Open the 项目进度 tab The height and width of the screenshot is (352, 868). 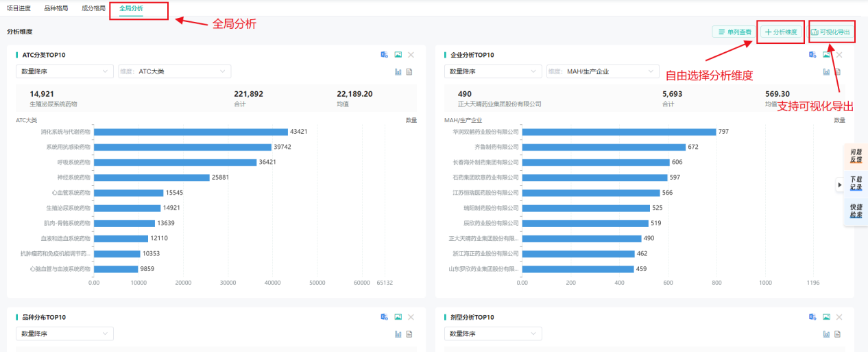(x=19, y=8)
